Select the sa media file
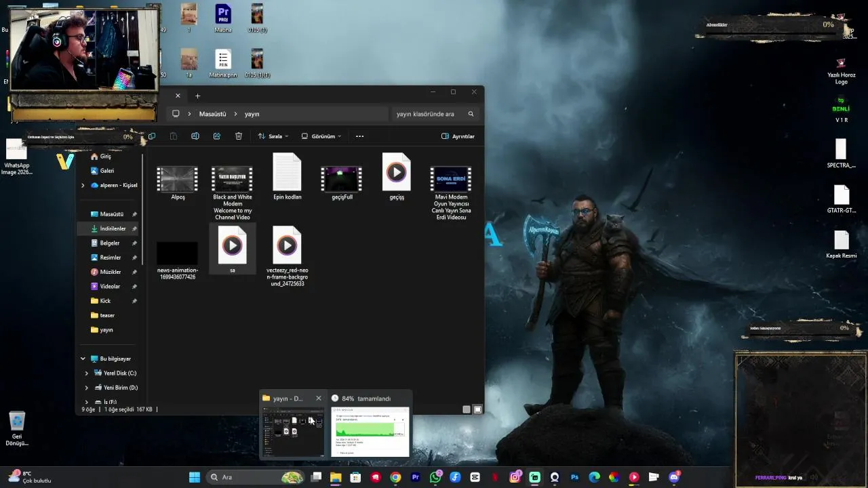This screenshot has height=488, width=868. [x=233, y=250]
